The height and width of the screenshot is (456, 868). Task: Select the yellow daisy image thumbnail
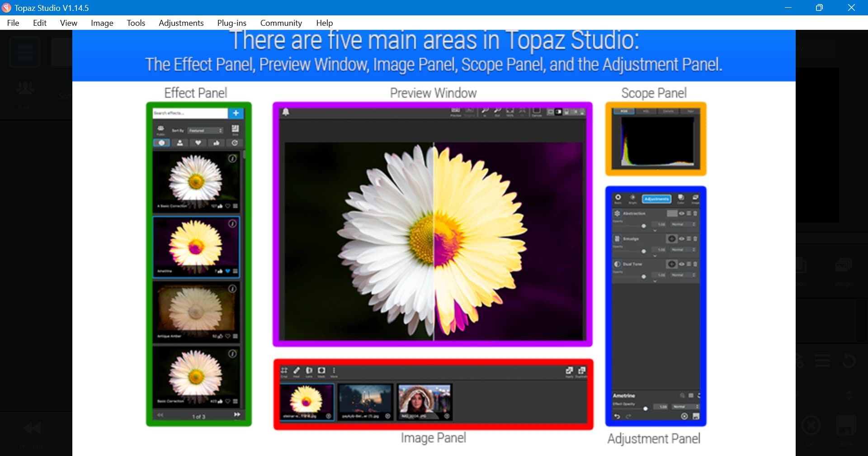click(x=307, y=402)
